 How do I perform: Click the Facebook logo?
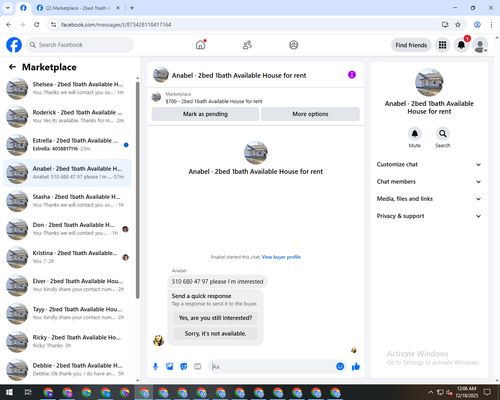[x=14, y=45]
